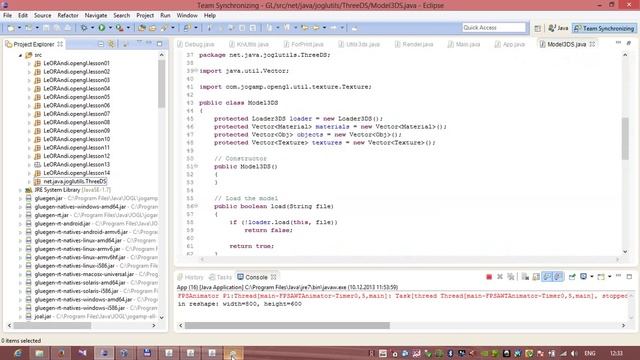Open the Navigate menu
The width and height of the screenshot is (640, 360).
point(96,16)
